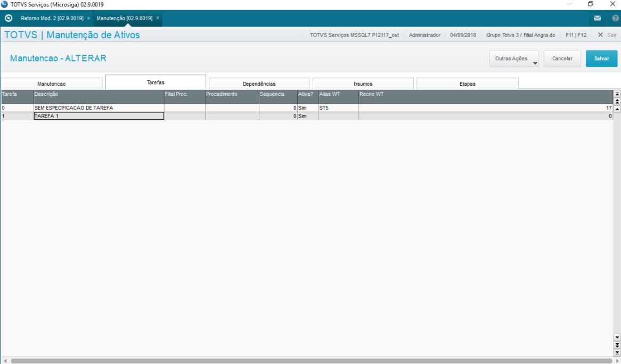The image size is (621, 364).
Task: Click the horizontal scrollbar left arrow
Action: [5, 361]
